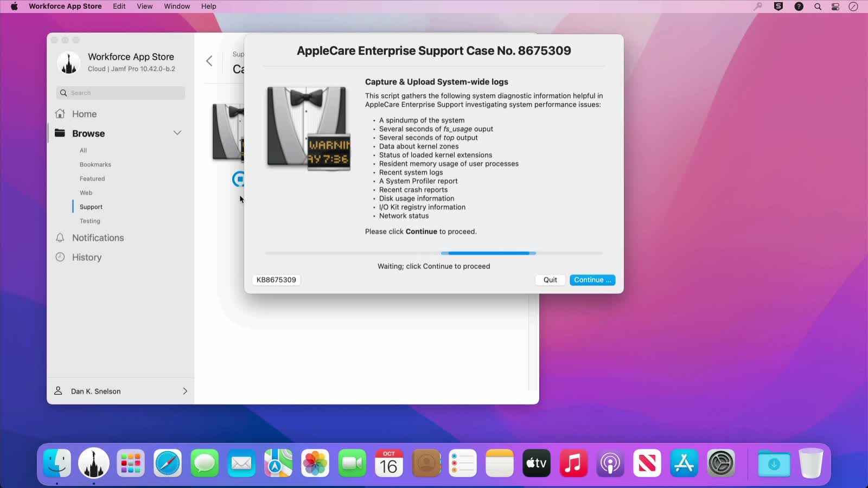Screen dimensions: 868x488
Task: Click the History clock icon
Action: pos(60,257)
